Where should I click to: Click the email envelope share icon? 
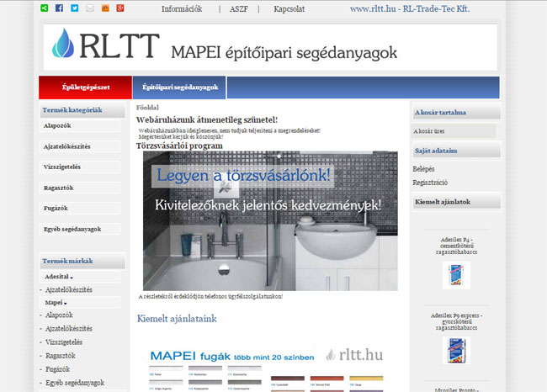[90, 8]
